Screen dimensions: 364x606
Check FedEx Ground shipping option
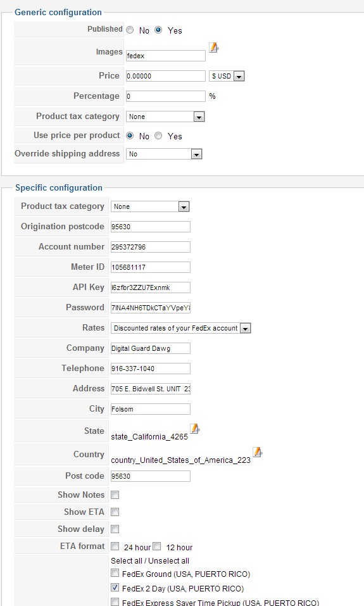[115, 573]
